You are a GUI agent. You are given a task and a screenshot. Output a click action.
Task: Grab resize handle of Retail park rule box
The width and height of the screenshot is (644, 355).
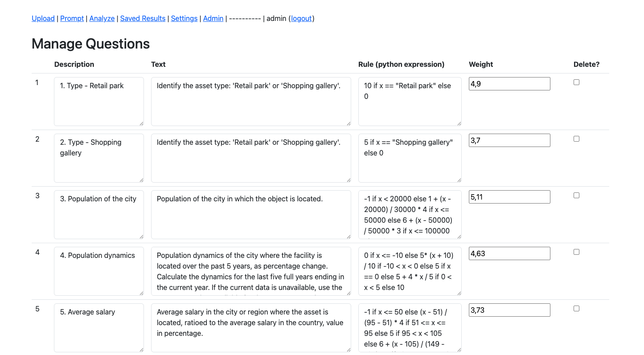pos(459,123)
